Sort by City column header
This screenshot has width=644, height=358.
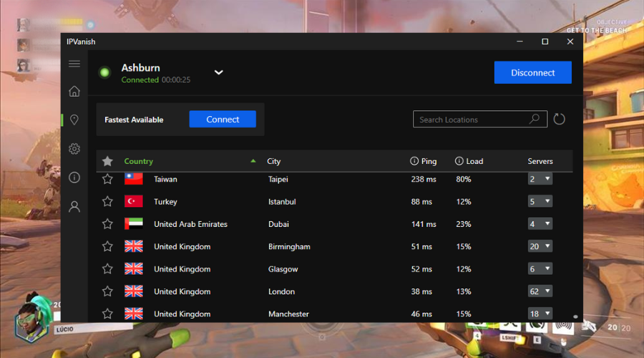click(x=273, y=161)
